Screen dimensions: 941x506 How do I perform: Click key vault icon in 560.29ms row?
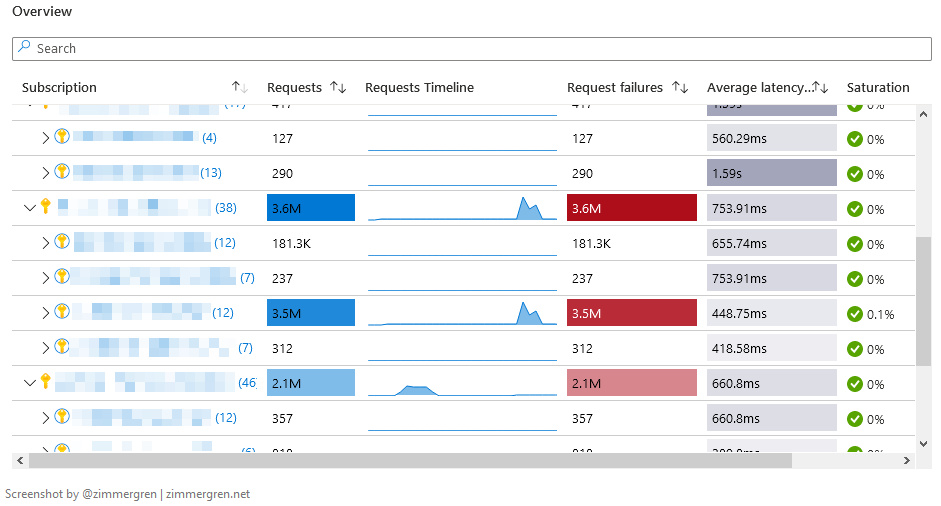coord(62,137)
